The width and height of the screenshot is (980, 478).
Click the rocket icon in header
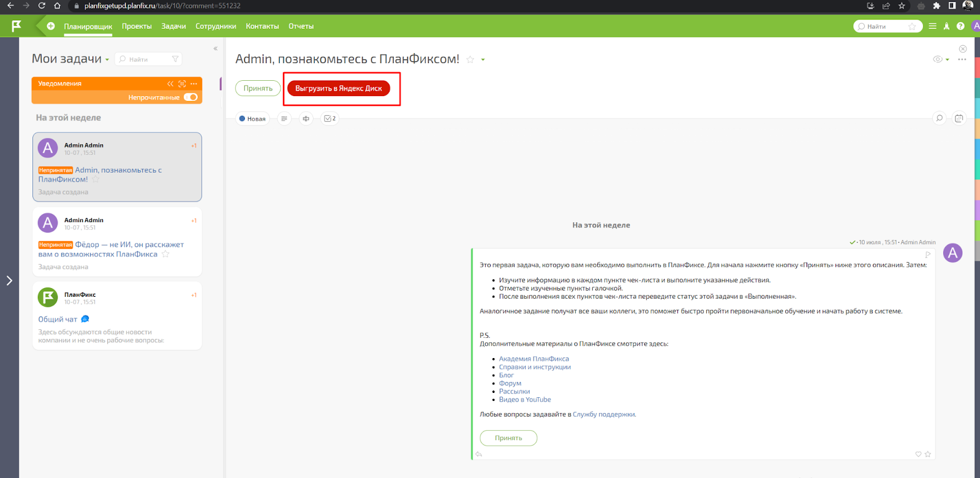click(x=946, y=26)
